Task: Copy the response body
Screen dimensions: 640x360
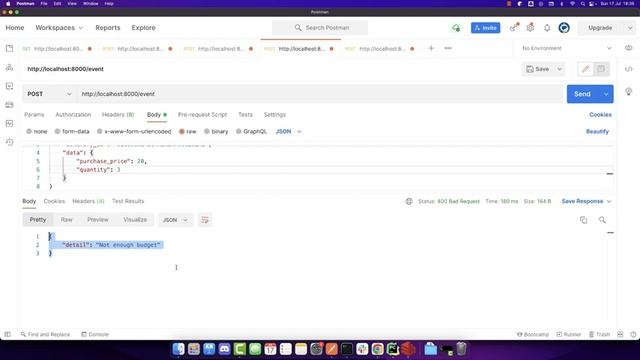Action: pos(584,220)
